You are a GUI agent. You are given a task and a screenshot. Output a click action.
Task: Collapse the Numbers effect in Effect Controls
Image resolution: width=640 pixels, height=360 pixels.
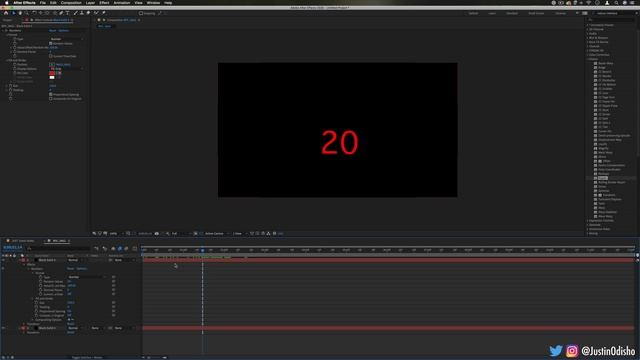[3, 31]
